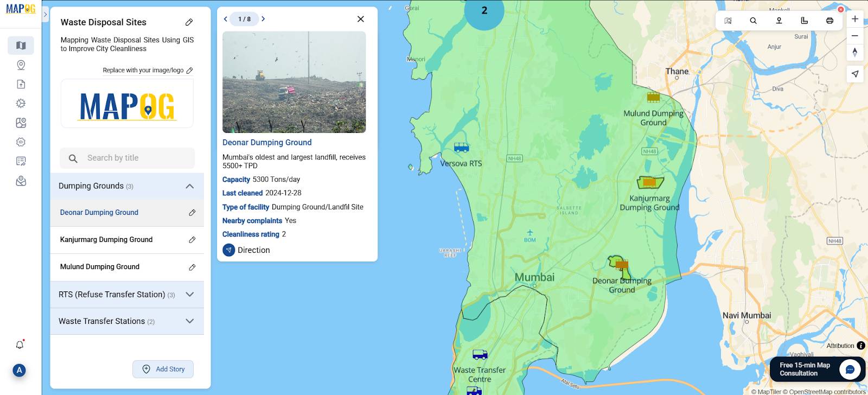Screen dimensions: 868x395
Task: Click the Kanjurmarg Dumping Ground polygon marker
Action: point(650,182)
